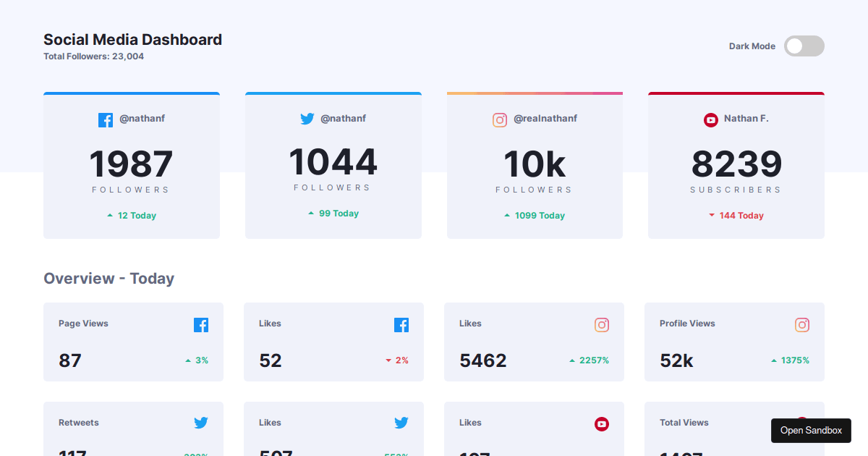This screenshot has height=456, width=868.
Task: Select the Twitter bird icon on @nathanf card
Action: point(307,119)
